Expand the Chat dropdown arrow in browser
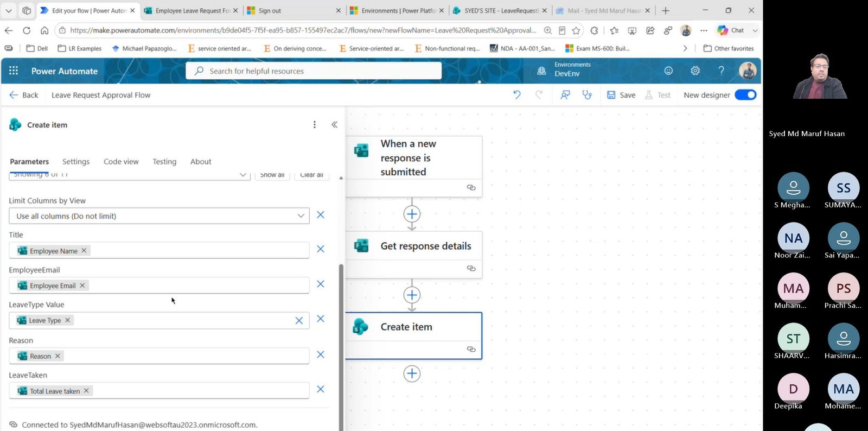Image resolution: width=868 pixels, height=431 pixels. (x=755, y=30)
